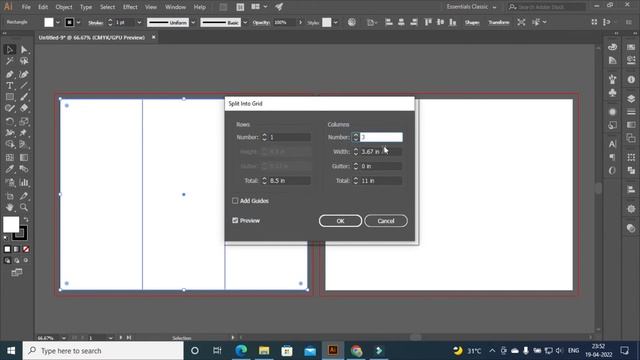The height and width of the screenshot is (360, 640).
Task: Select the Shape Builder tool
Action: coord(9,144)
